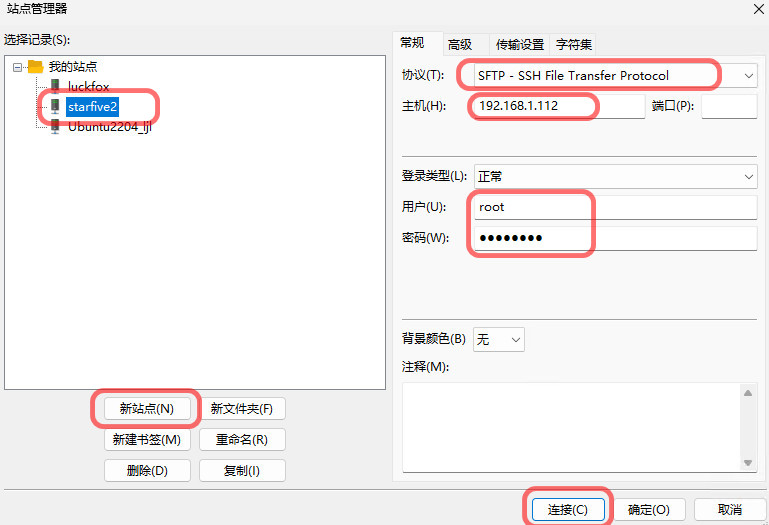Open the 背景颜色 dropdown
Image resolution: width=769 pixels, height=525 pixels.
[499, 340]
